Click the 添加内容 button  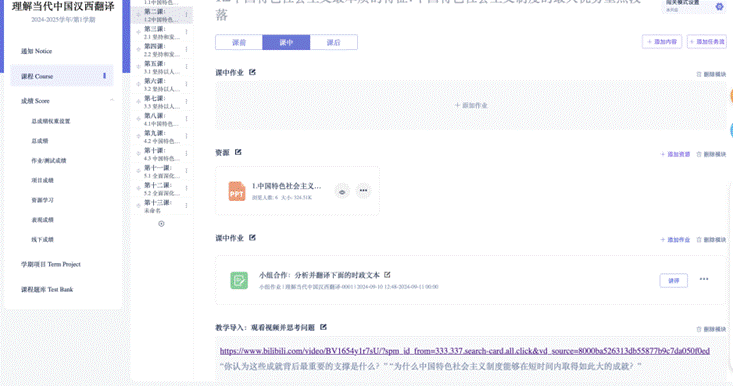(662, 42)
